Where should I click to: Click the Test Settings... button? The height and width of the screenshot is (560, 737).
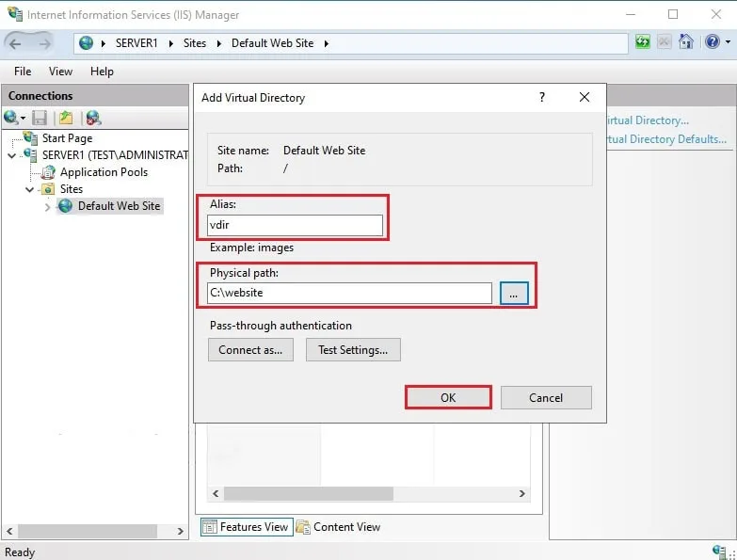tap(353, 349)
